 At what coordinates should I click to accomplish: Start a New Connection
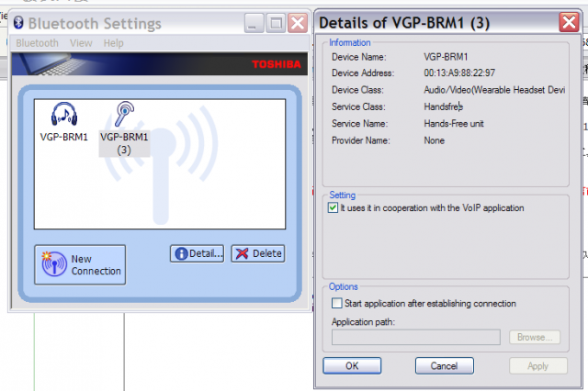tap(80, 264)
